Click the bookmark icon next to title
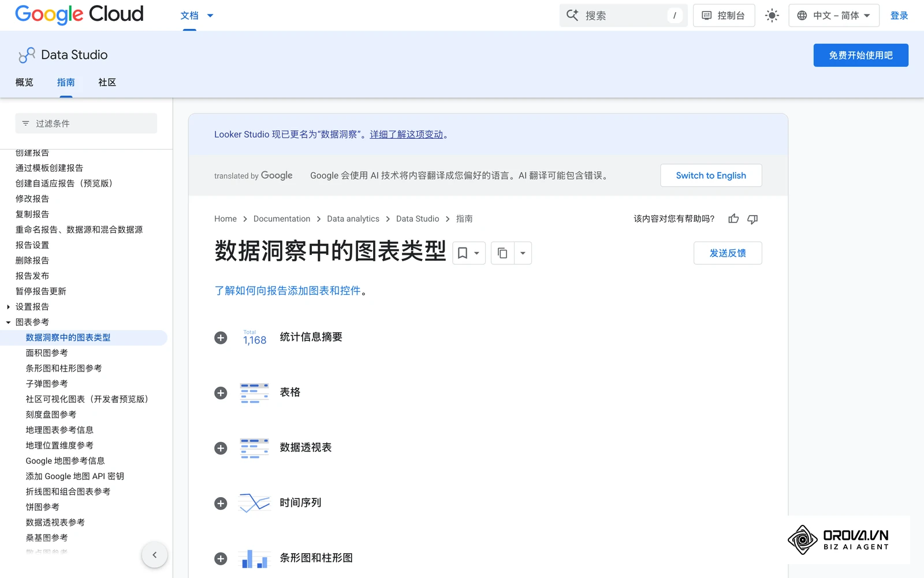Viewport: 924px width, 578px height. click(463, 253)
